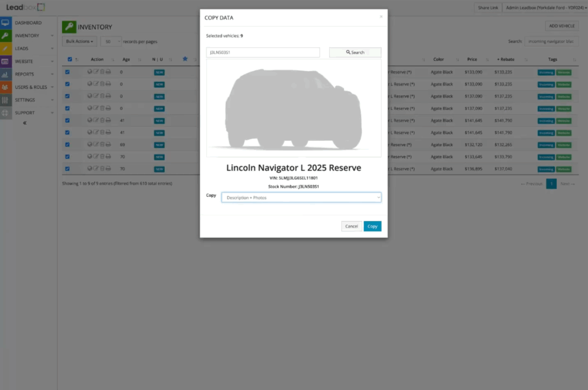588x390 pixels.
Task: Click the trash icon in the $136,895 row
Action: click(x=102, y=168)
